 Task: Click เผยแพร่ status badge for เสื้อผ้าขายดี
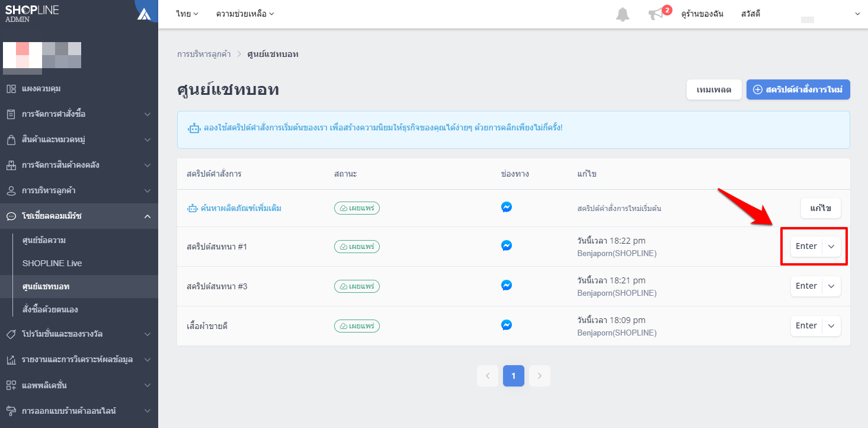coord(357,325)
